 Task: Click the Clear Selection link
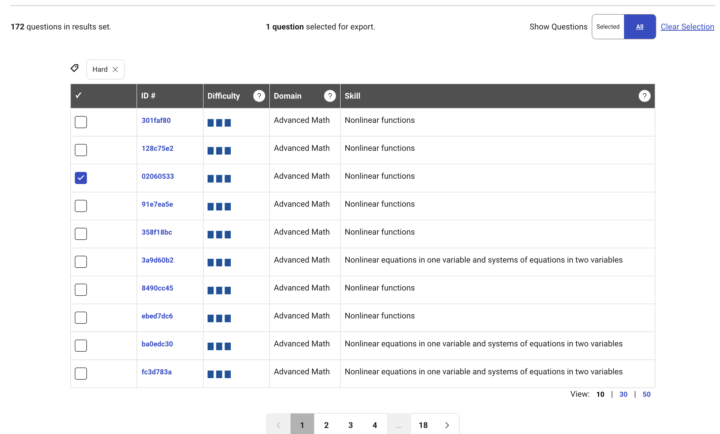687,27
